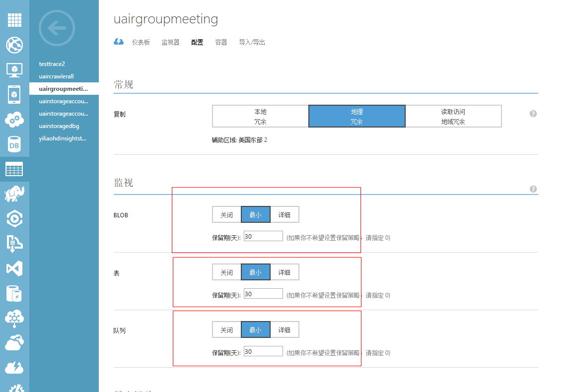Open Visual Studio Online from the sidebar
Viewport: 575px width, 392px height.
click(14, 268)
